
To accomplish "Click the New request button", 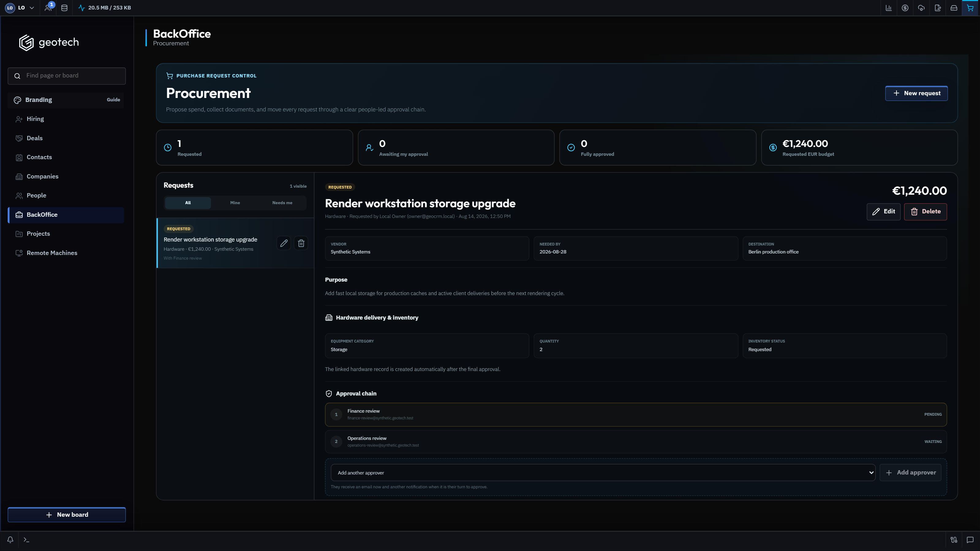I will (x=917, y=93).
